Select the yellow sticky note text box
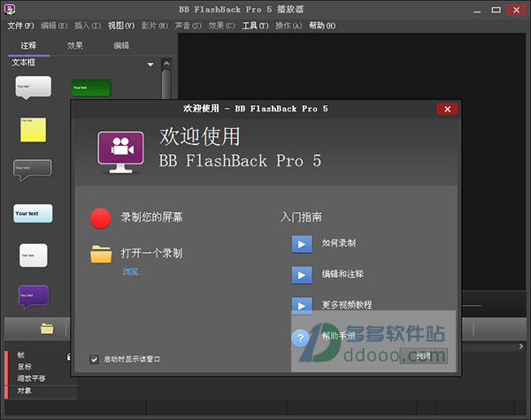This screenshot has height=420, width=531. tap(34, 130)
